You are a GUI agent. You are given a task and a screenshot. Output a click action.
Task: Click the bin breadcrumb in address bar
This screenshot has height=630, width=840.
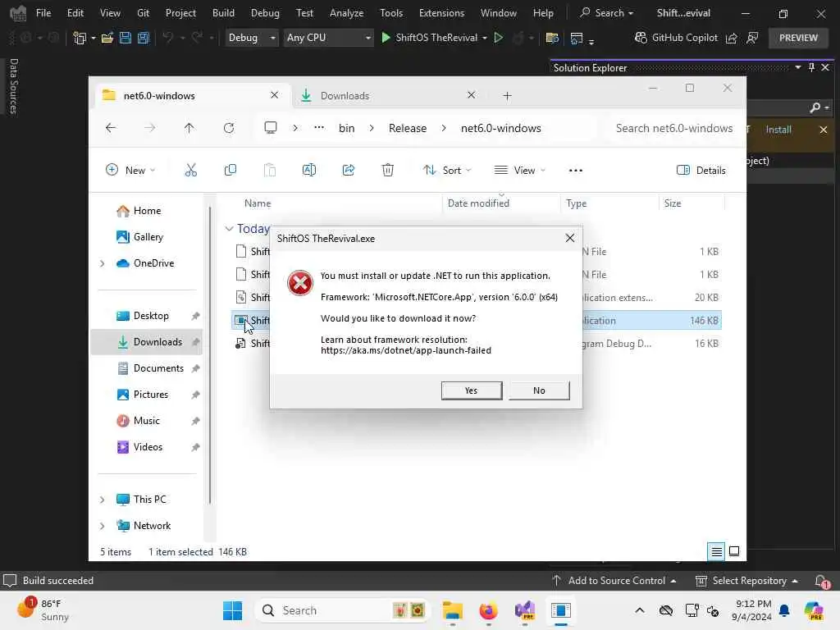(347, 128)
